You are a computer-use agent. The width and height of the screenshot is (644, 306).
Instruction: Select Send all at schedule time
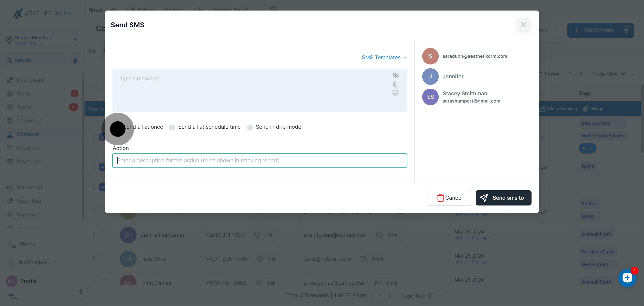(x=172, y=127)
